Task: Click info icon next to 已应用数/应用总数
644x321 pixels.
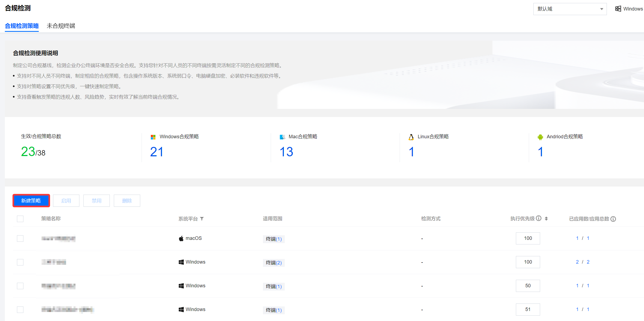Action: tap(613, 219)
